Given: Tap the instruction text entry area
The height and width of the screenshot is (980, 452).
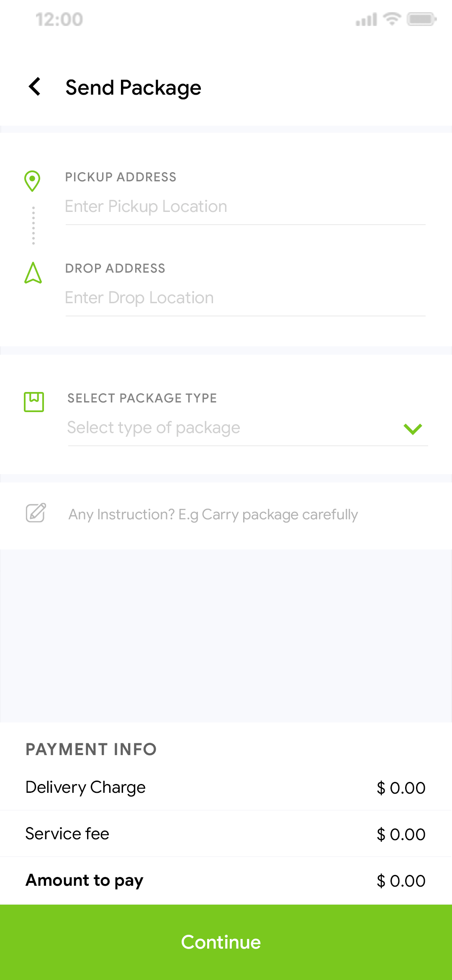Looking at the screenshot, I should coord(212,514).
